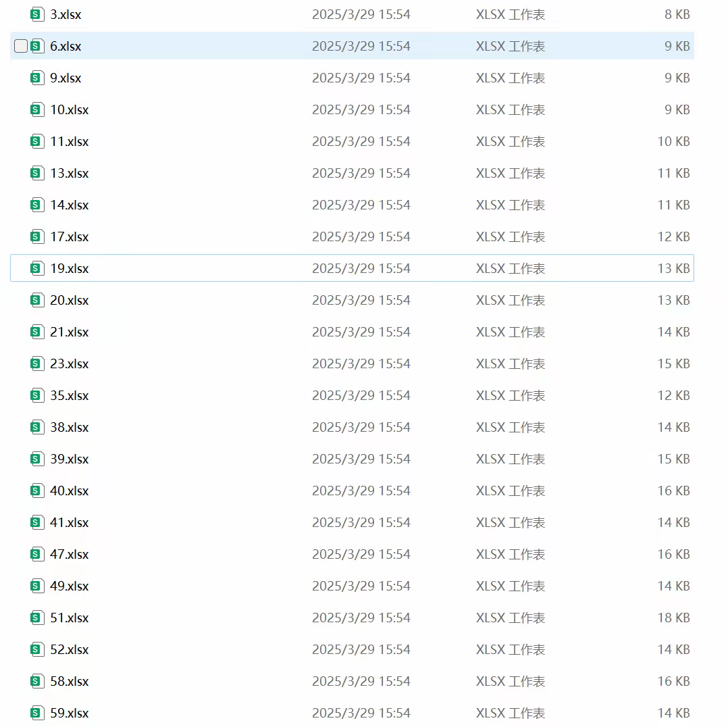Select the file name 21.xlsx
This screenshot has height=727, width=728.
tap(69, 332)
